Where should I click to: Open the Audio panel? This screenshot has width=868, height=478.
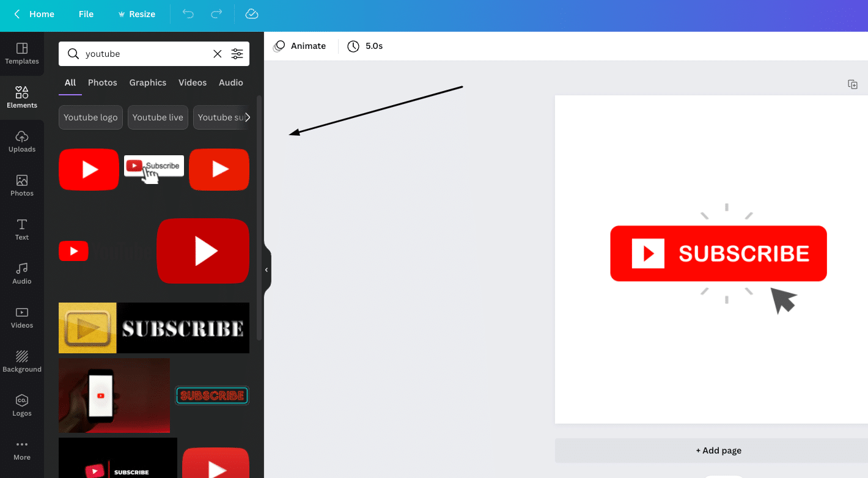coord(22,273)
